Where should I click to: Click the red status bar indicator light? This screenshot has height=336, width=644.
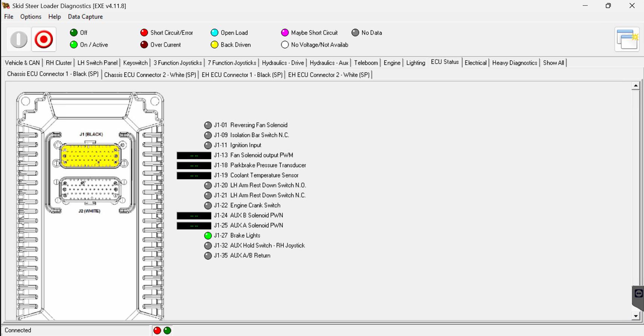click(157, 330)
